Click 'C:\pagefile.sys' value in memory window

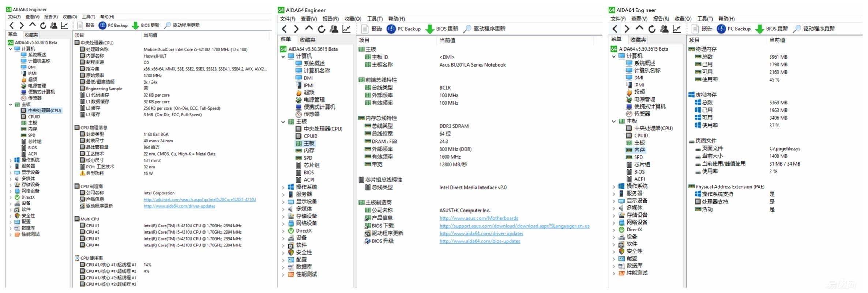coord(785,149)
